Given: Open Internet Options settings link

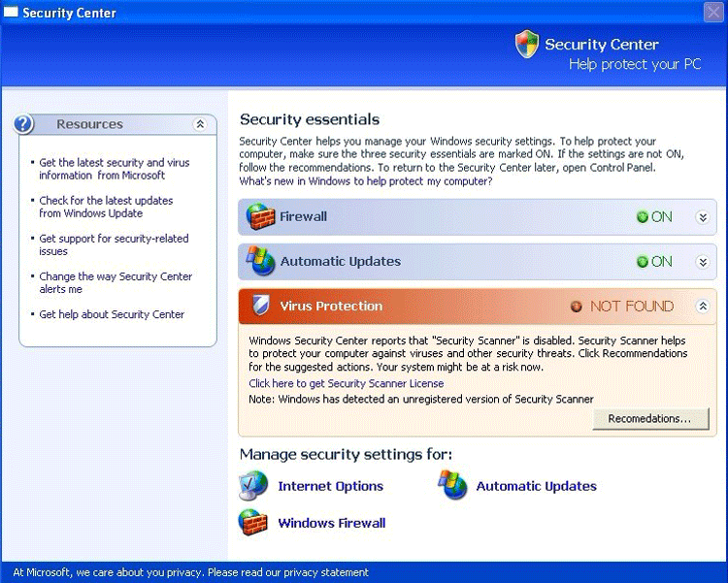Looking at the screenshot, I should pos(330,486).
